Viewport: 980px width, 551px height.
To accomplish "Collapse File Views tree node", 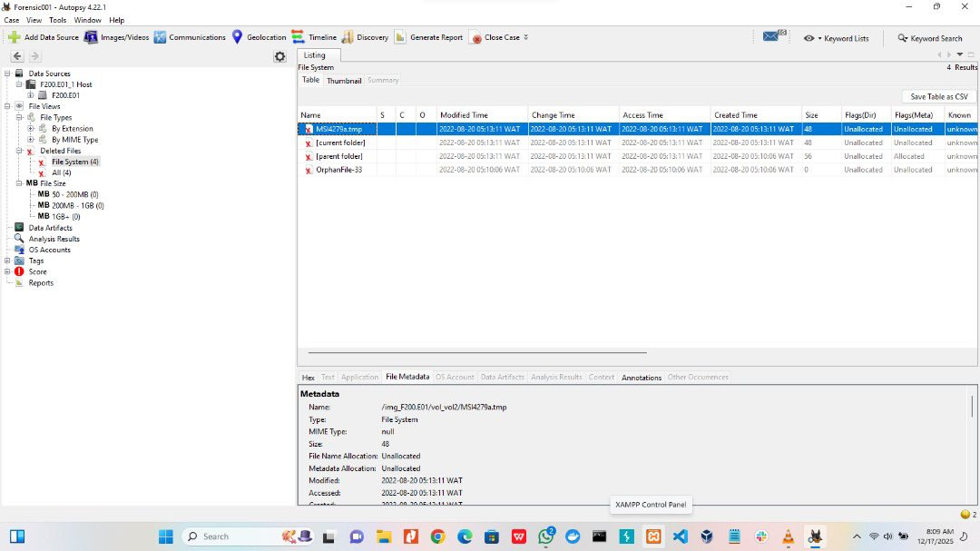I will (7, 106).
